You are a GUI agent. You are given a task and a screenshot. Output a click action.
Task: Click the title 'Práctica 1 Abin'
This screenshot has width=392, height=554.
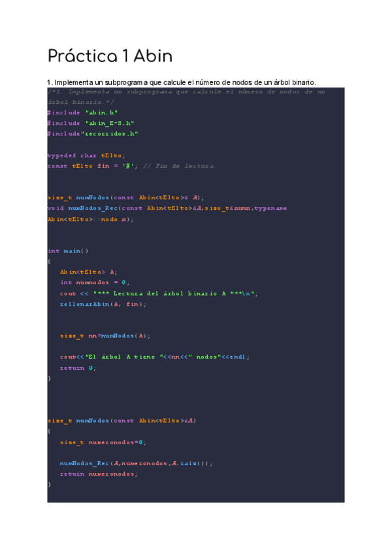tap(110, 56)
